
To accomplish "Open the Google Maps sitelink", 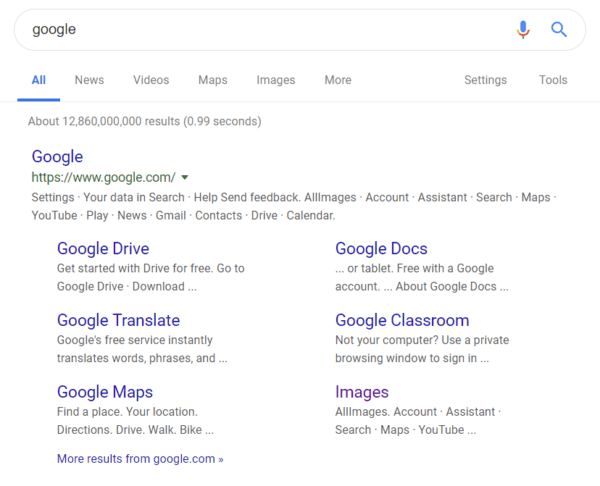I will 105,392.
